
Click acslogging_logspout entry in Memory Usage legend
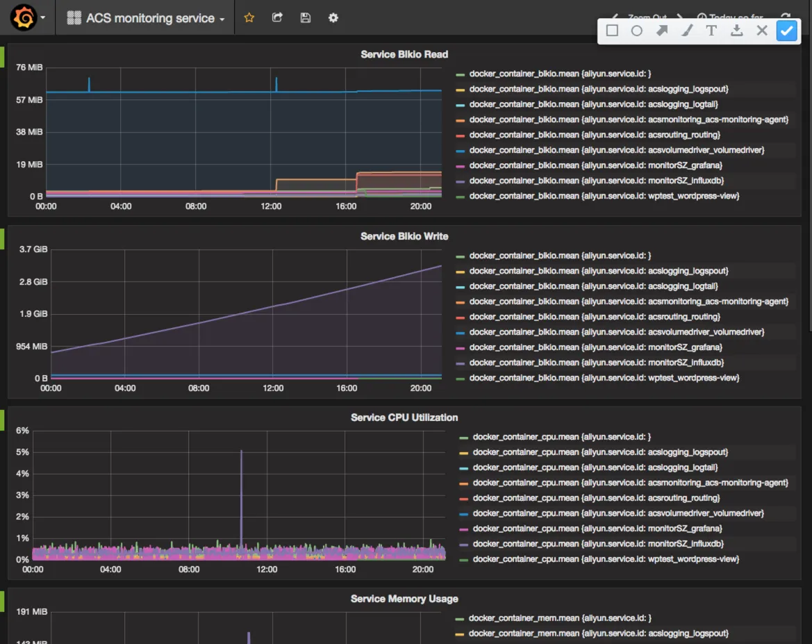(x=598, y=633)
